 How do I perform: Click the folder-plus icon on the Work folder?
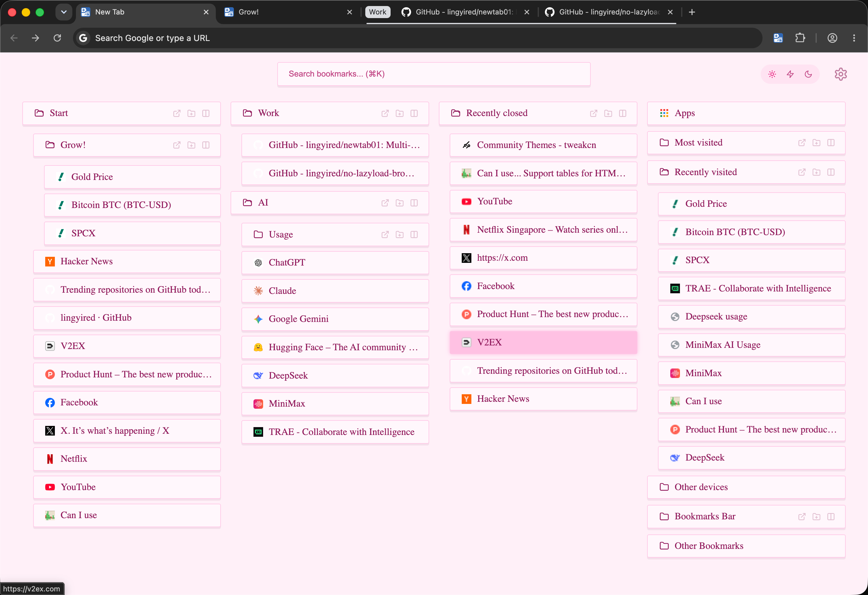click(x=400, y=113)
